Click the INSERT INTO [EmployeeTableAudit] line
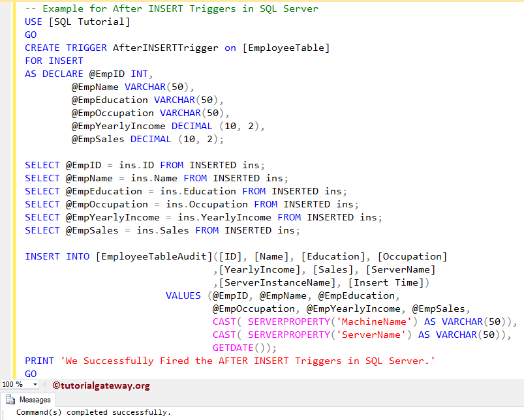 [x=131, y=256]
